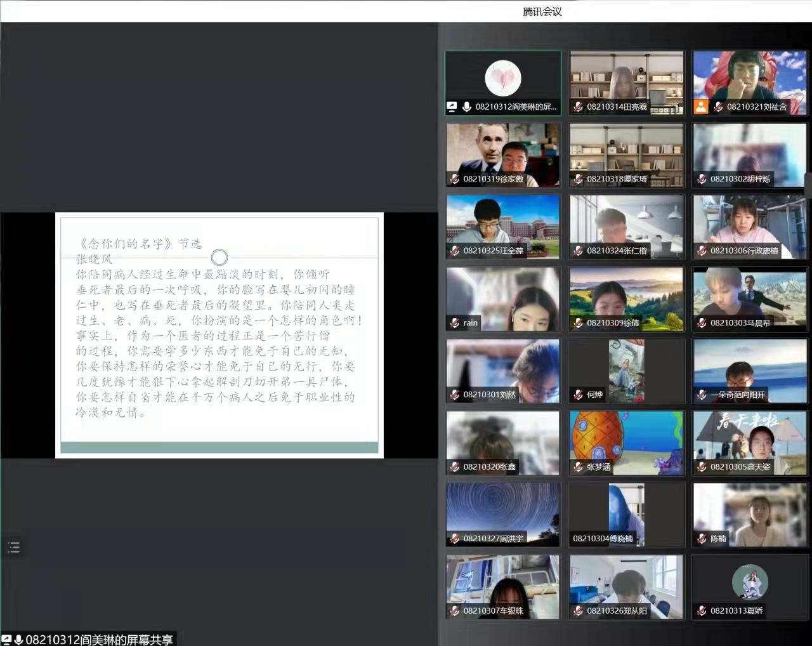The width and height of the screenshot is (812, 646).
Task: Click the screen-share icon on 阎美琳's tile
Action: (x=452, y=107)
